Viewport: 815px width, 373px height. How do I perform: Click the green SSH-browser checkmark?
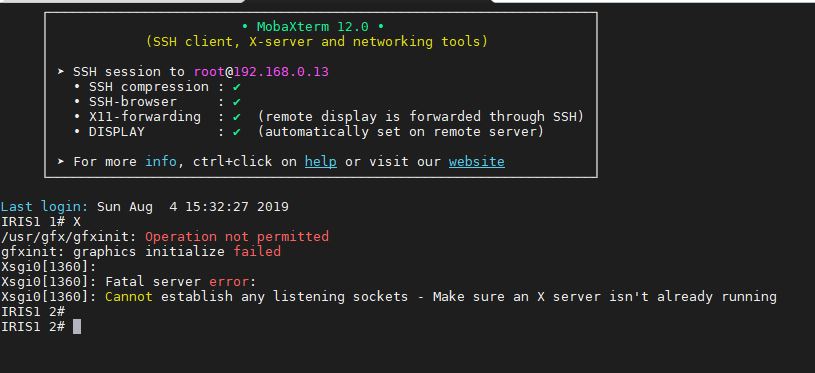(236, 102)
